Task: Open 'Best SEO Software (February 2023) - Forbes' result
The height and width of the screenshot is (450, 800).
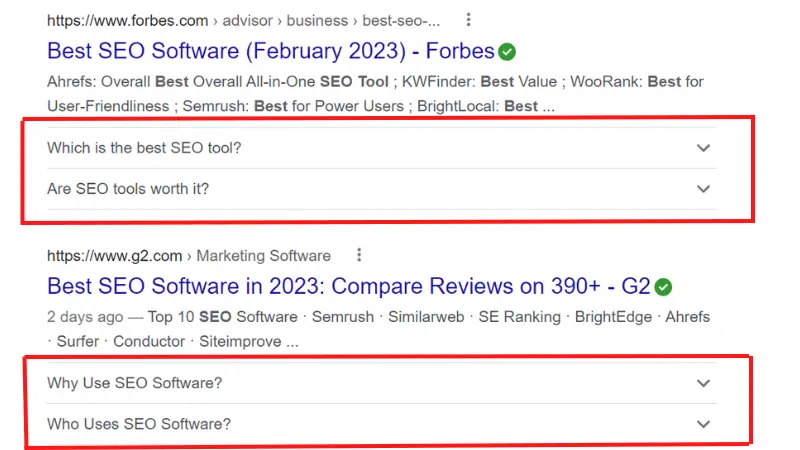Action: [x=271, y=51]
